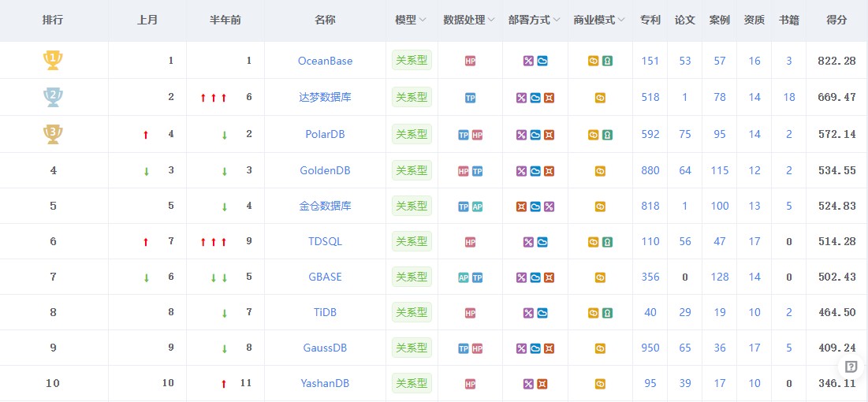Click the AP badge in 金仓数据库 row
Screen dimensions: 868x402
477,207
